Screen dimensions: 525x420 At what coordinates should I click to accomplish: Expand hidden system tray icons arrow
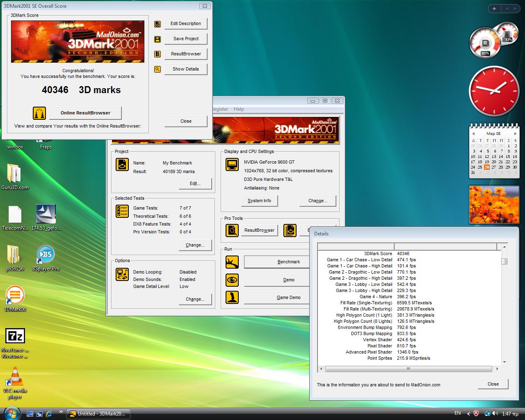(469, 413)
